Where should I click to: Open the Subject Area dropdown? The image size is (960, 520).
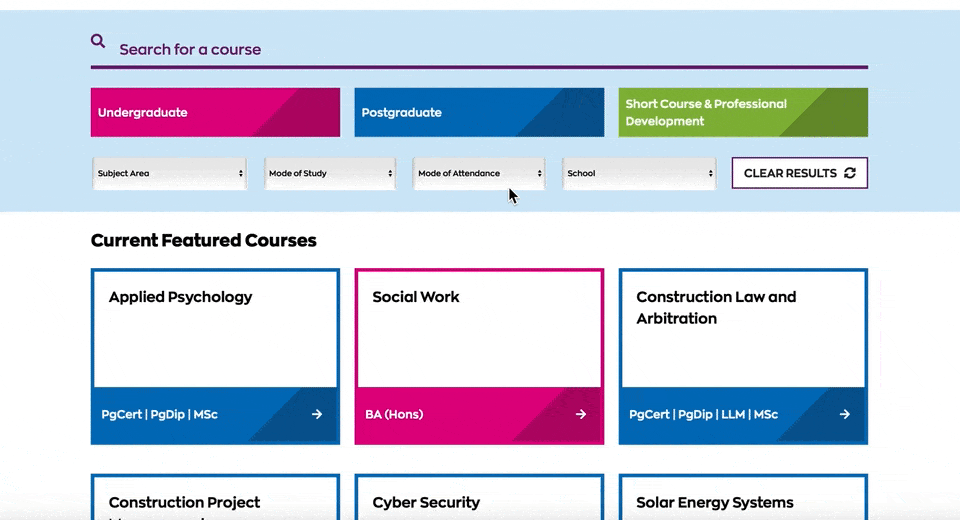coord(170,173)
